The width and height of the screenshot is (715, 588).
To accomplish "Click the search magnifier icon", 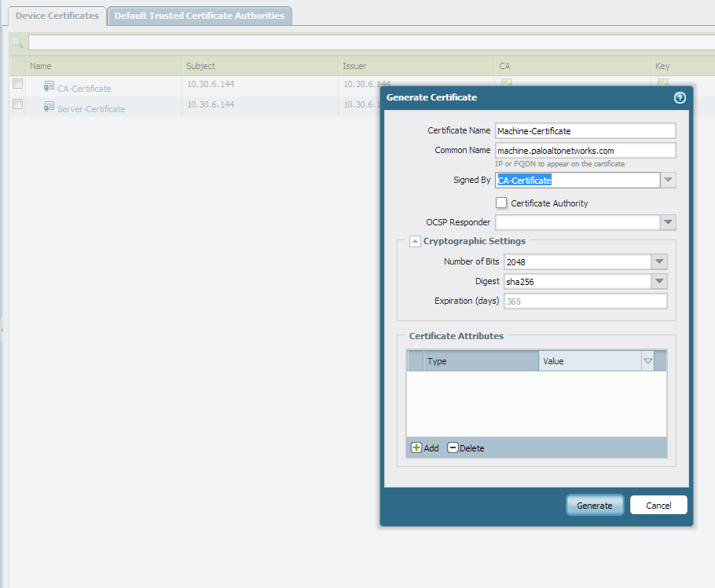I will 17,42.
